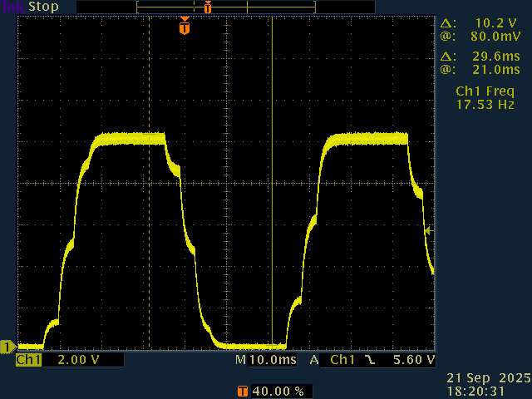Image resolution: width=532 pixels, height=399 pixels.
Task: Select the highlighted Ch1 channel badge
Action: pyautogui.click(x=29, y=360)
